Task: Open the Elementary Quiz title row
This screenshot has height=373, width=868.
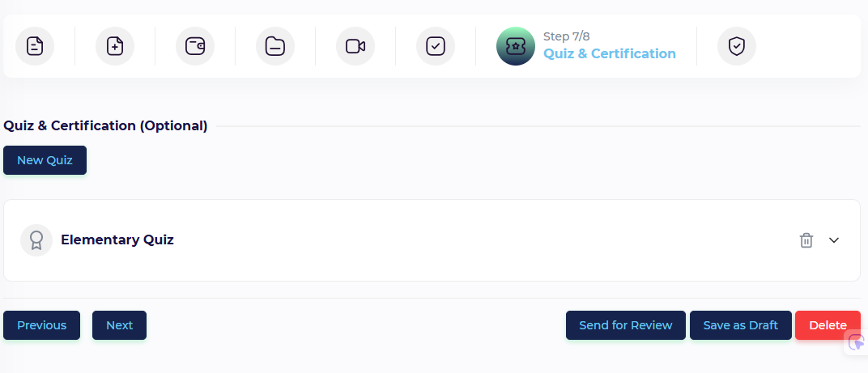Action: tap(432, 240)
